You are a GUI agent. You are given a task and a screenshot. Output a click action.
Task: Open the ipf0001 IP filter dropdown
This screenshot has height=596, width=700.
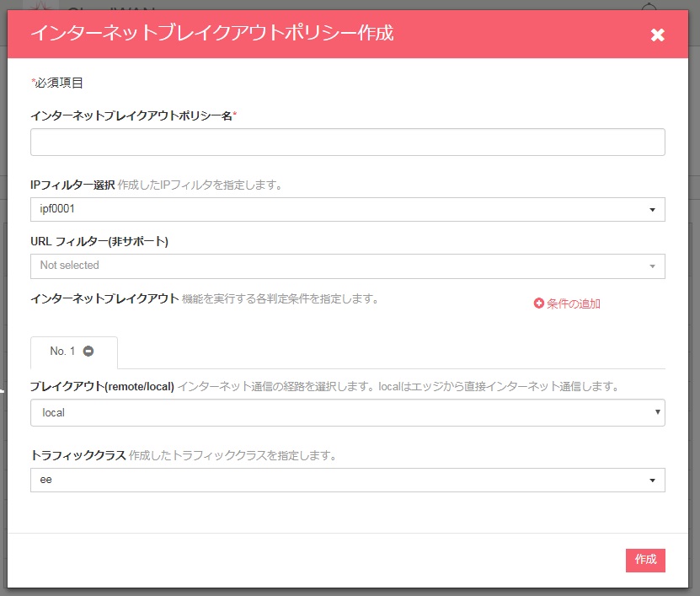pyautogui.click(x=337, y=210)
